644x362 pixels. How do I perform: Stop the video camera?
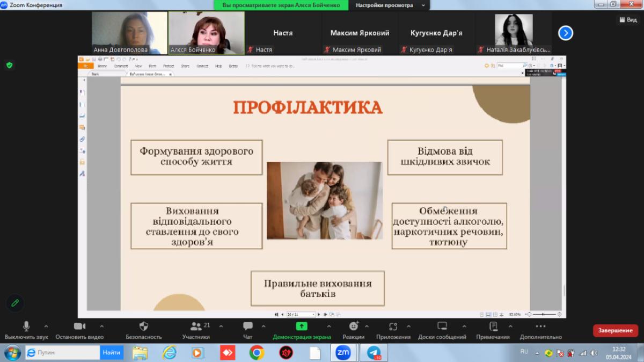click(x=80, y=327)
